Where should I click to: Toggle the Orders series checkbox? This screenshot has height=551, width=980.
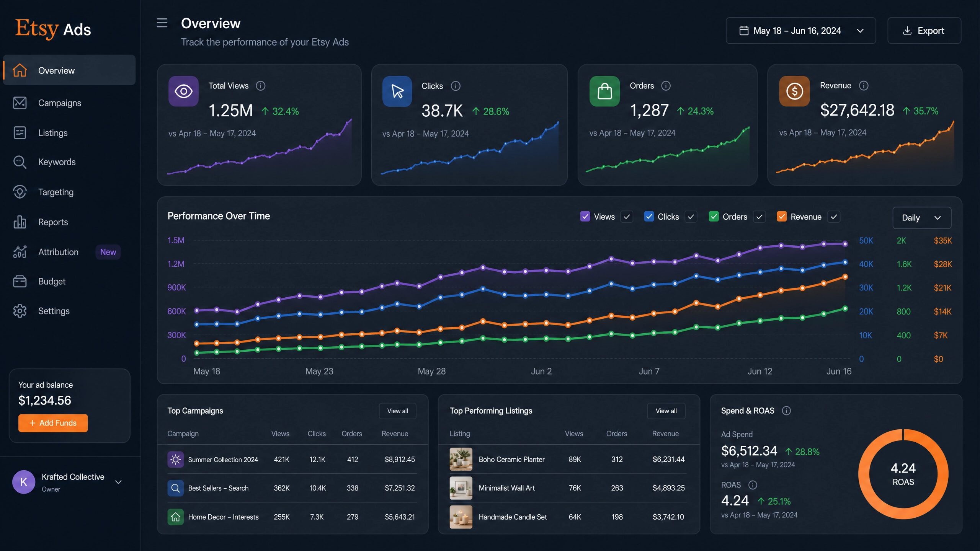pyautogui.click(x=714, y=217)
